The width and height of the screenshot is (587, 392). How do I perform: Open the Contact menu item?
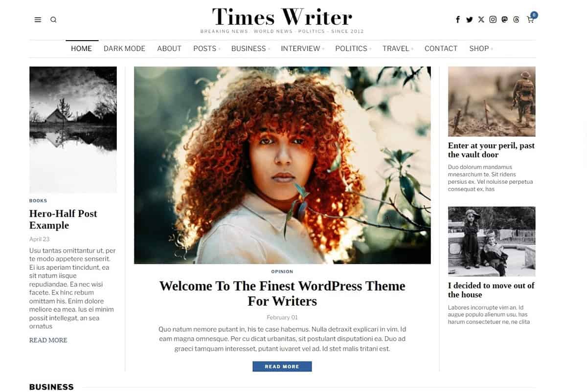(441, 48)
